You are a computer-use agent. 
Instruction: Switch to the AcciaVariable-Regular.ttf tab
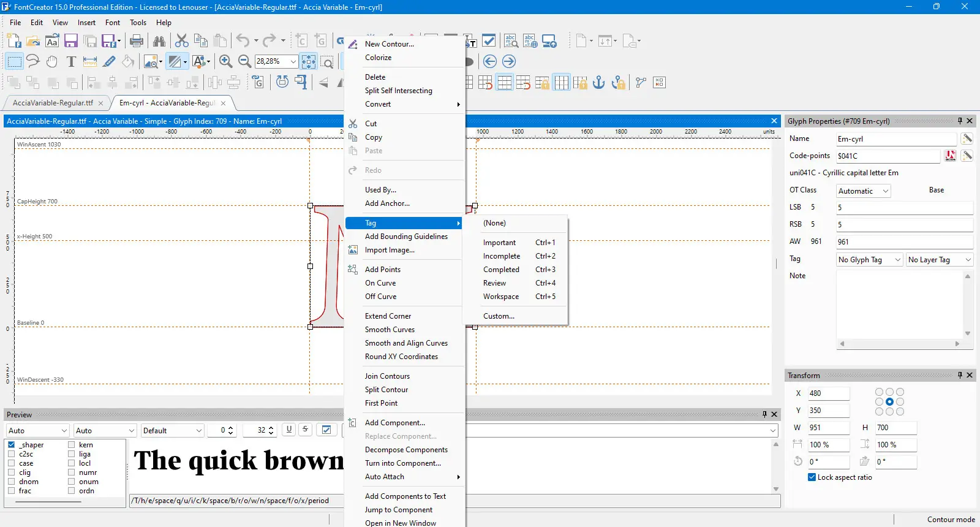(53, 103)
